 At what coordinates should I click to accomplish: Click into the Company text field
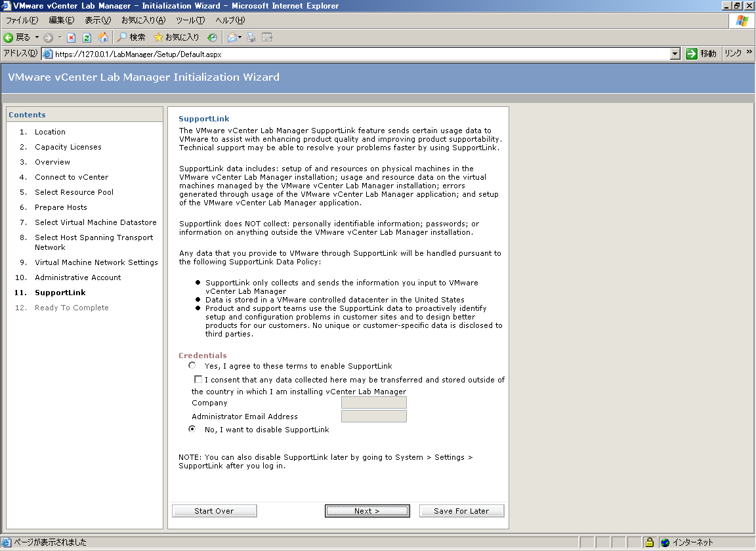(373, 403)
